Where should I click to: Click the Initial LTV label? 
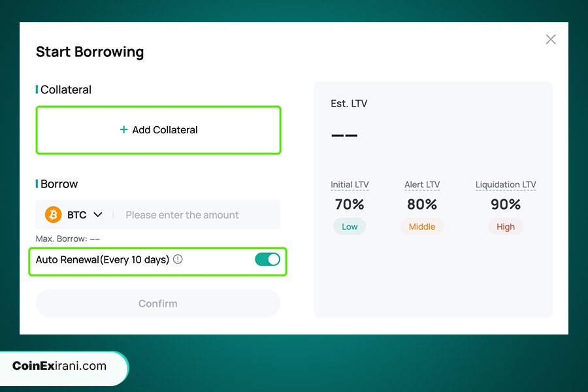(350, 184)
